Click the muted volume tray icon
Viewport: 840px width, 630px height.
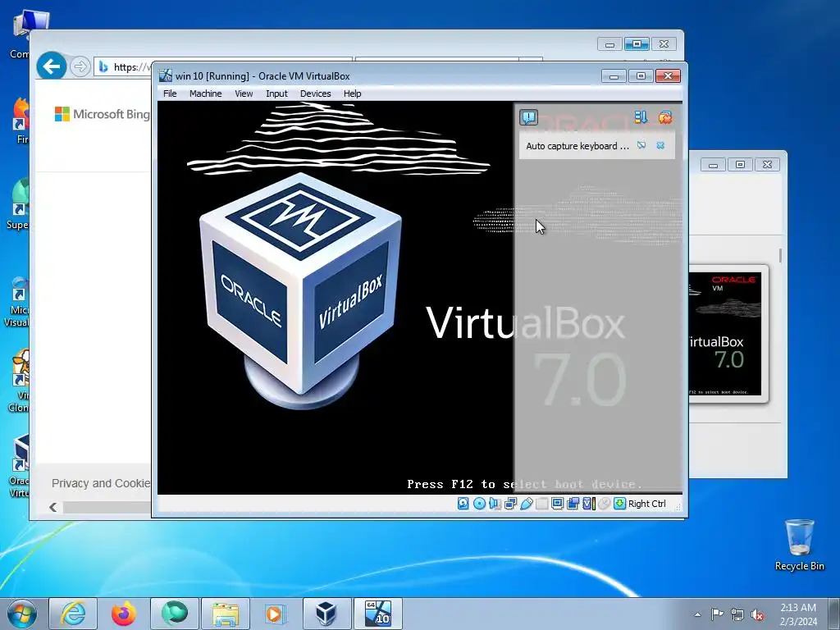point(757,614)
